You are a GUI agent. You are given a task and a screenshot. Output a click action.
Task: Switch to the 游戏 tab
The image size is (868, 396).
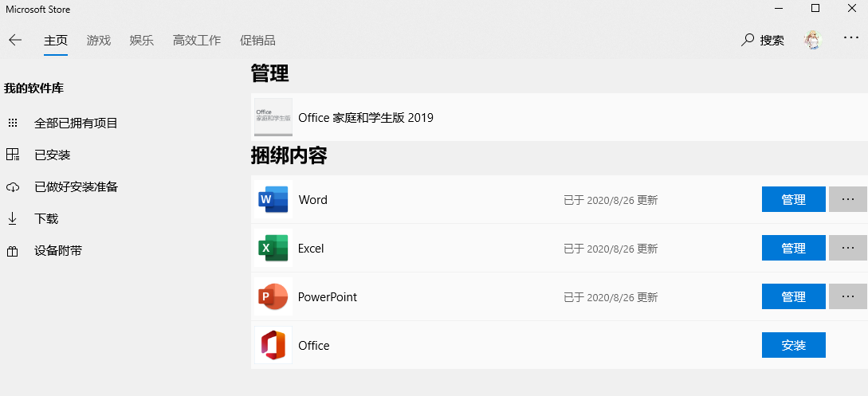[x=99, y=41]
